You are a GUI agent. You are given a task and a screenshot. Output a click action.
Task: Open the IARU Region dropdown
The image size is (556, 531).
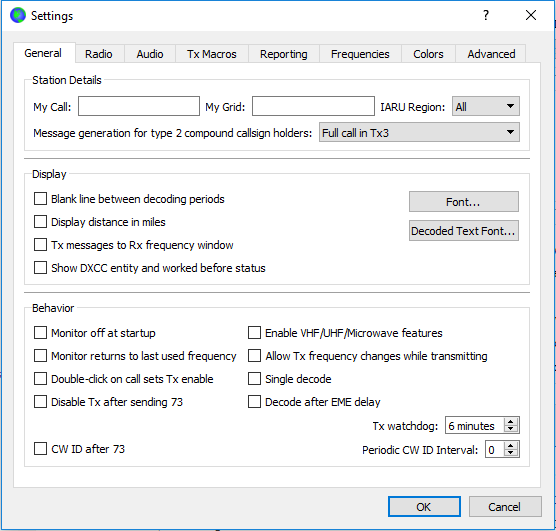click(486, 106)
